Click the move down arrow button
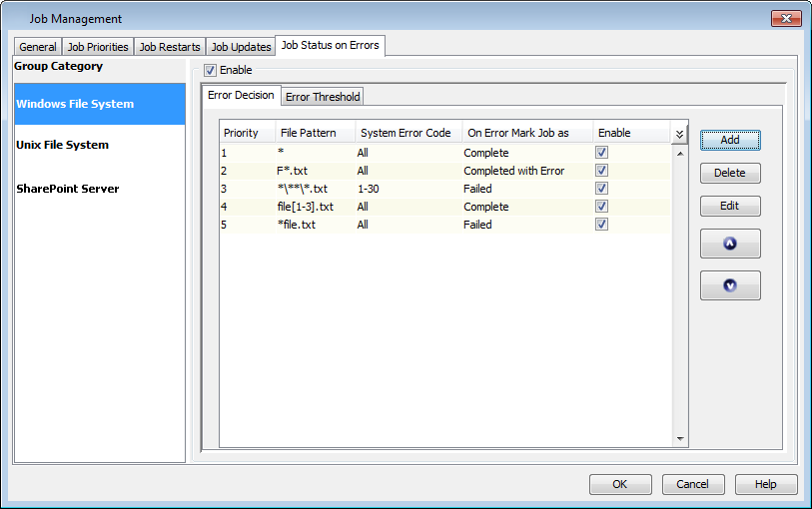 tap(730, 285)
